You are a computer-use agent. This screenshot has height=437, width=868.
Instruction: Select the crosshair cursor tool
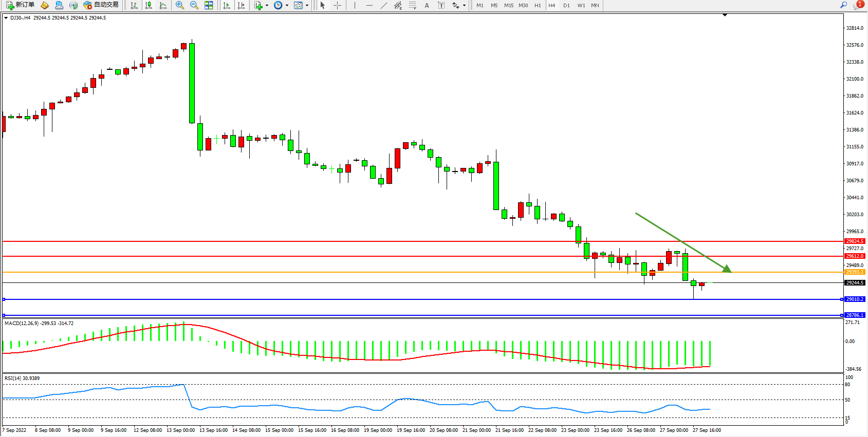(338, 5)
